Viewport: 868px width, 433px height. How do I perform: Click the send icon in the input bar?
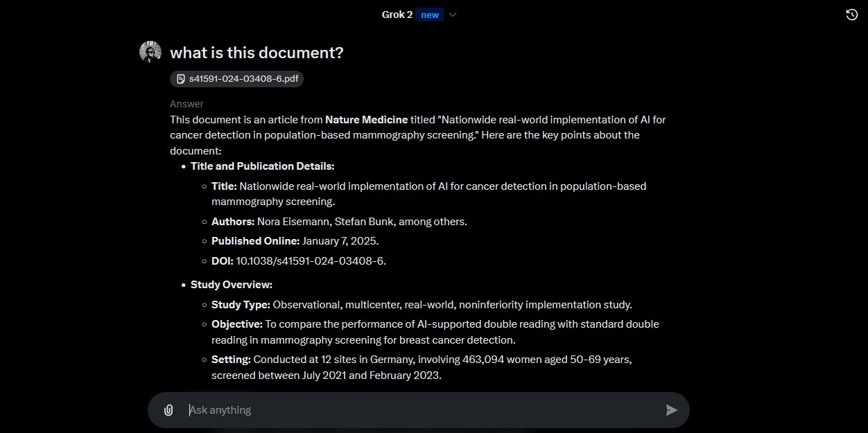[671, 409]
